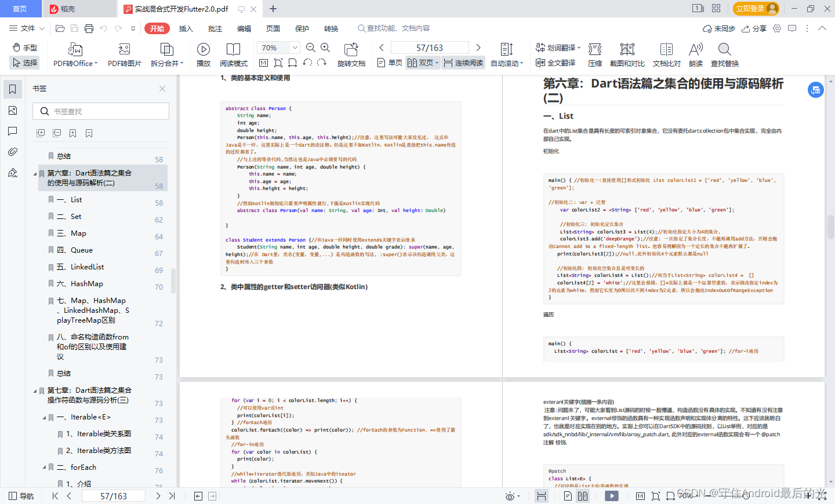The image size is (835, 504).
Task: Collapse the 一、Iterable<E> bookmark node
Action: point(44,417)
